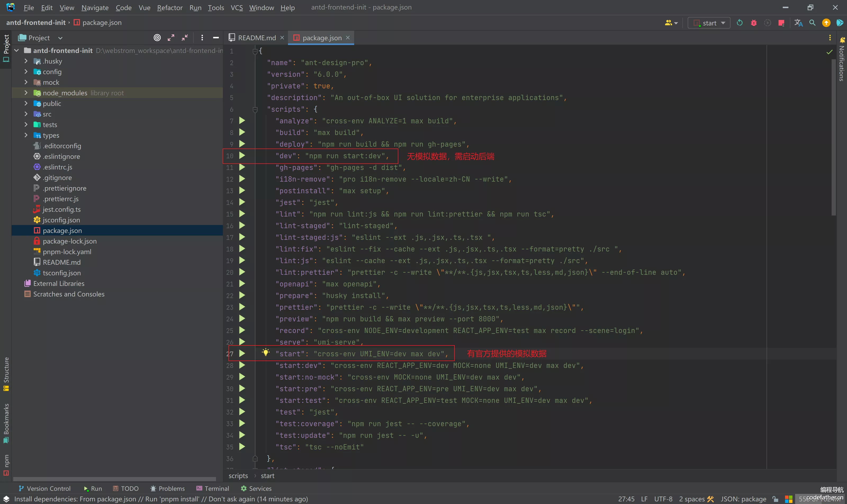Open the VCS menu

coord(237,7)
